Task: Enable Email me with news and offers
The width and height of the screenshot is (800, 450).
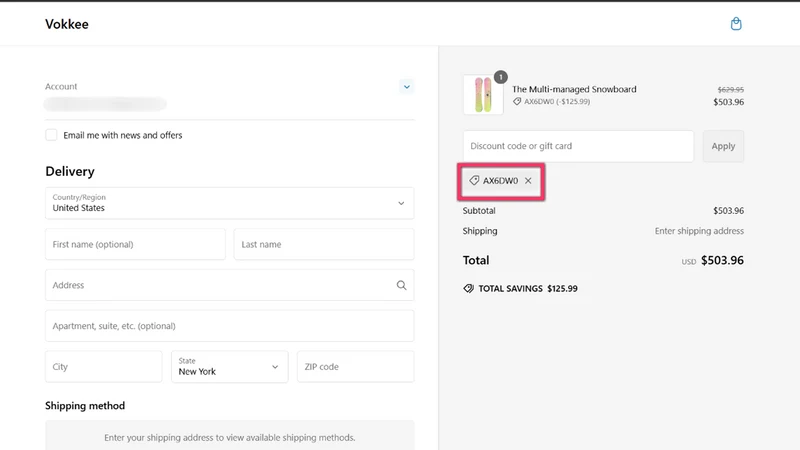Action: pyautogui.click(x=51, y=135)
